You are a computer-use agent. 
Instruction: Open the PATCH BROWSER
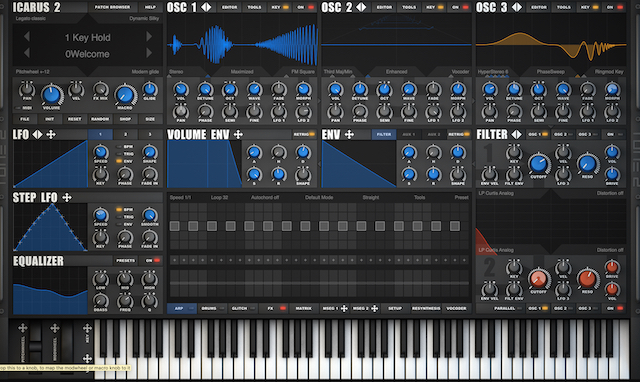tap(112, 7)
